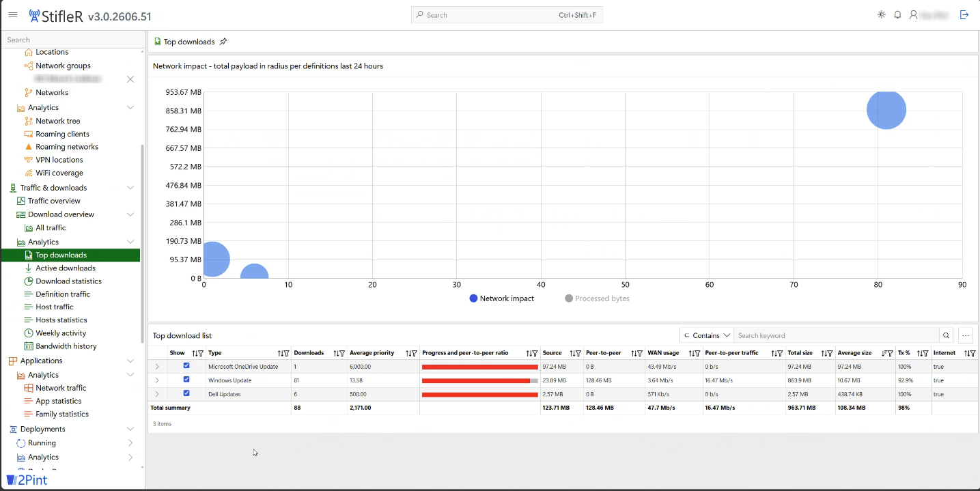Collapse Traffic & downloads section
The height and width of the screenshot is (491, 980).
pos(130,188)
